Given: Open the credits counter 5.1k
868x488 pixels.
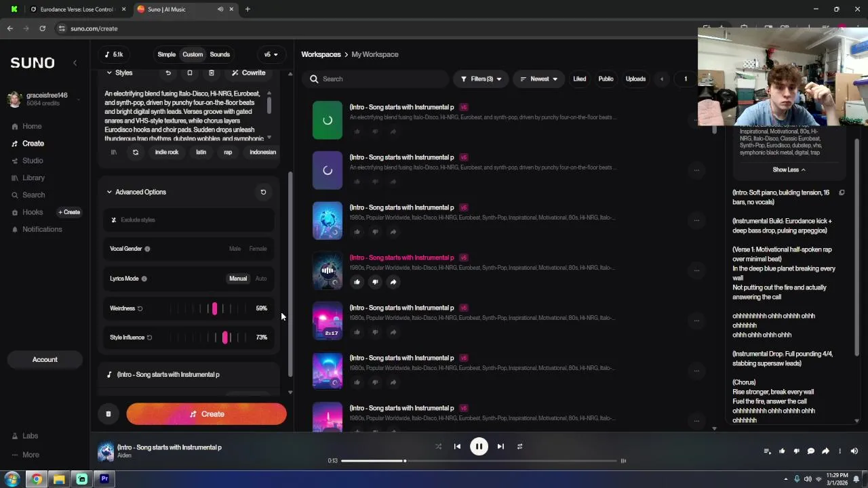Looking at the screenshot, I should pyautogui.click(x=115, y=54).
